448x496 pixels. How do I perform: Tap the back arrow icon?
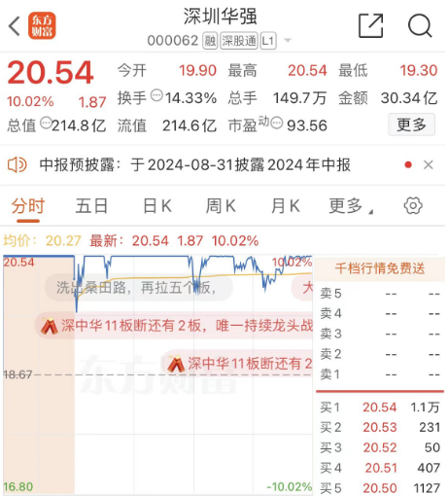tap(15, 25)
